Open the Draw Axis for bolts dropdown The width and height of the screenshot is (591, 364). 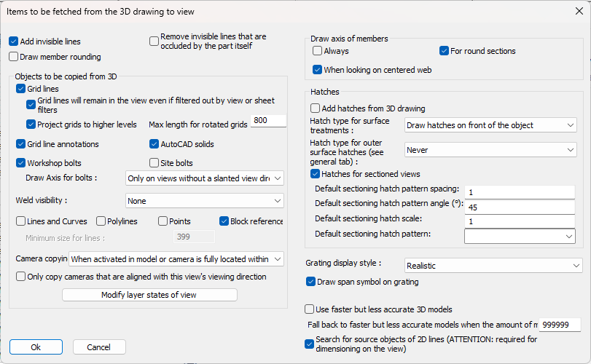click(x=204, y=178)
